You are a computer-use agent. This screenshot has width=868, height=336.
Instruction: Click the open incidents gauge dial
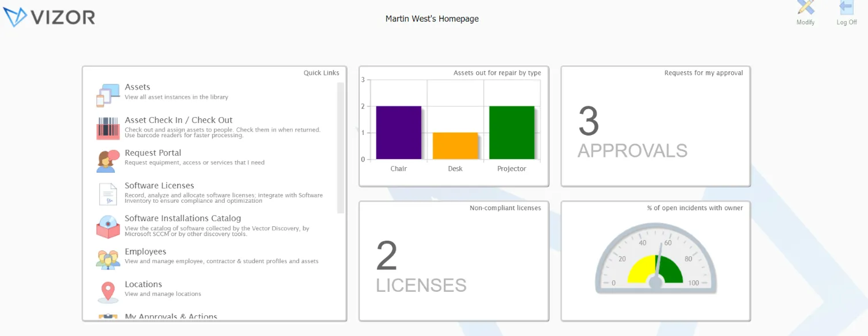coord(656,258)
